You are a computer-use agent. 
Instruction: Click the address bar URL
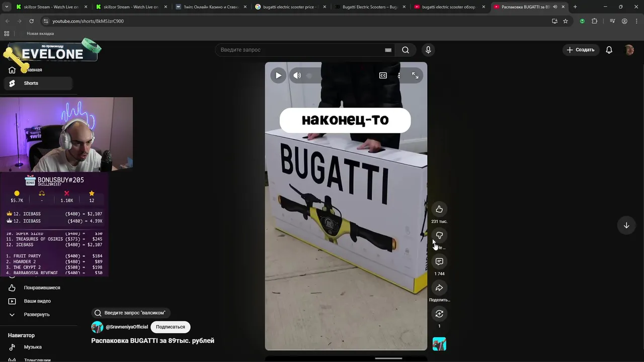88,21
